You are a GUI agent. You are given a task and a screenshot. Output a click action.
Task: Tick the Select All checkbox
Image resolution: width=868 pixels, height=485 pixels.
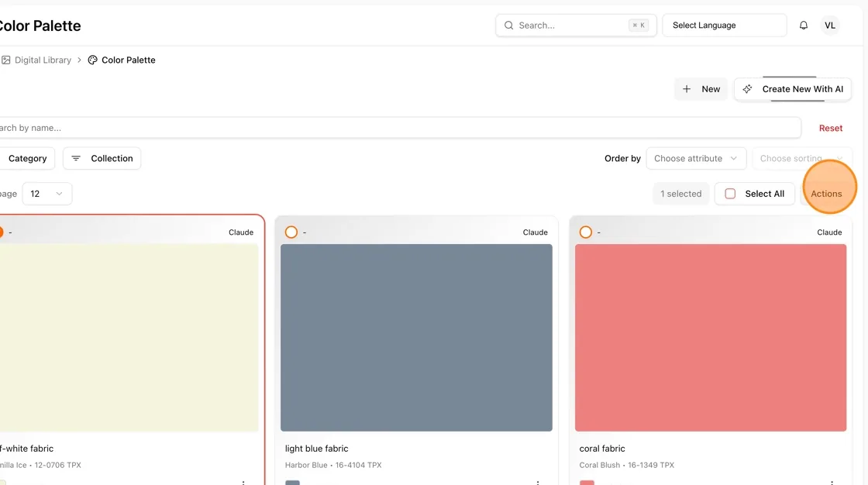point(730,194)
